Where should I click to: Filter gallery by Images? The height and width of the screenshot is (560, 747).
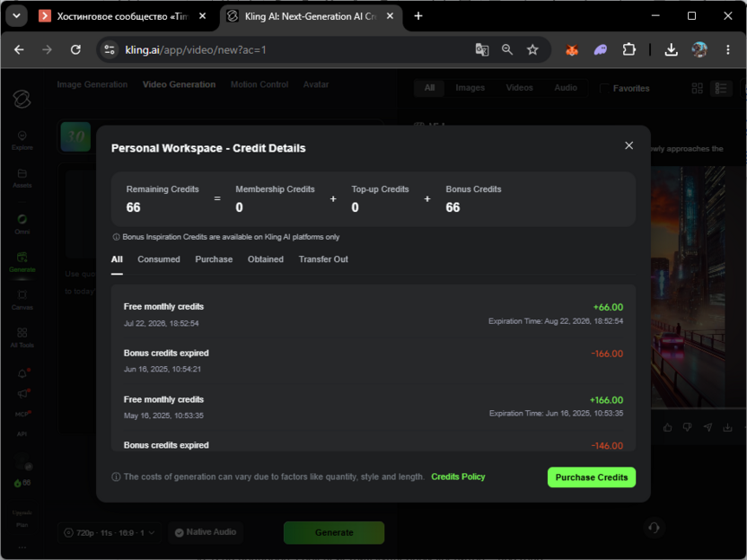coord(470,88)
